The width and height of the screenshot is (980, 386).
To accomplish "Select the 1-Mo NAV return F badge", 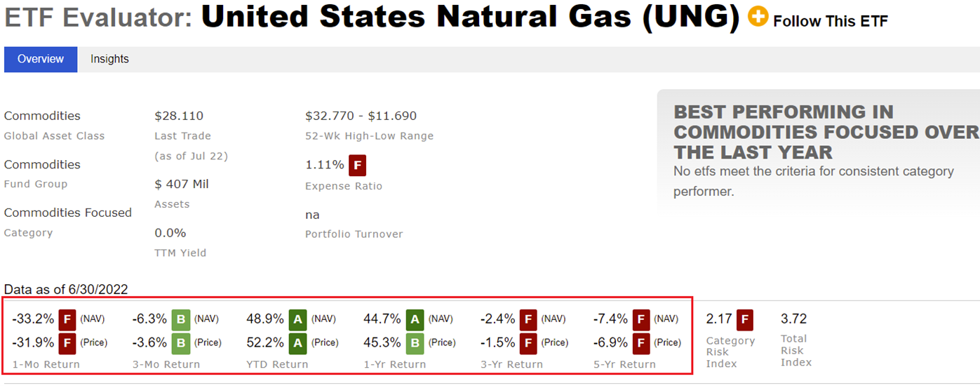I will [67, 319].
